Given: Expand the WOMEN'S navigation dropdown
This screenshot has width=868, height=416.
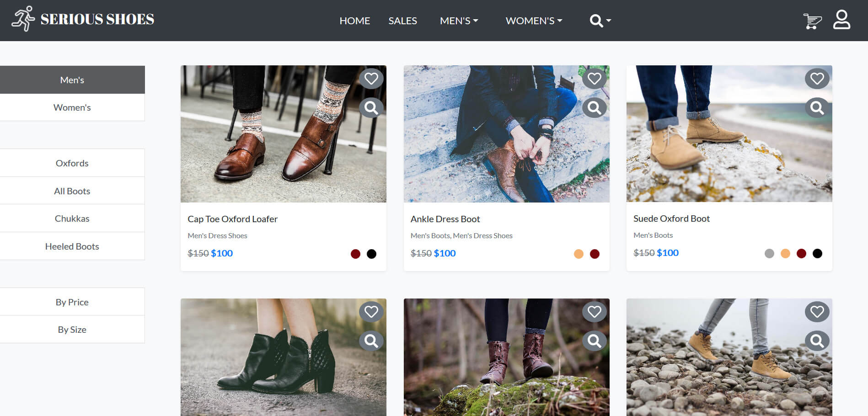Looking at the screenshot, I should 534,21.
